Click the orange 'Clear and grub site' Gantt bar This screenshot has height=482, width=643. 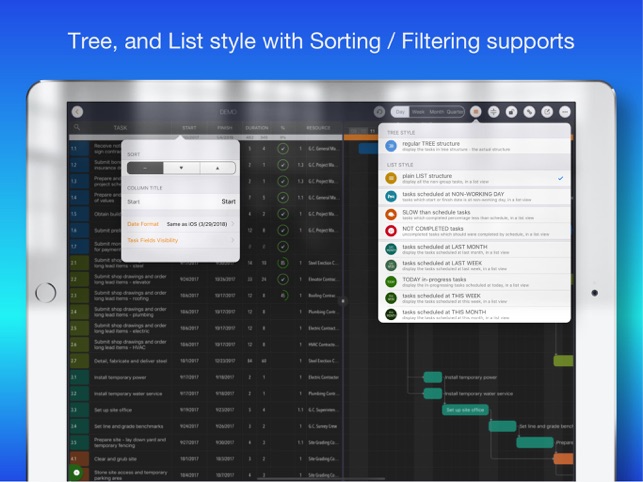[563, 459]
